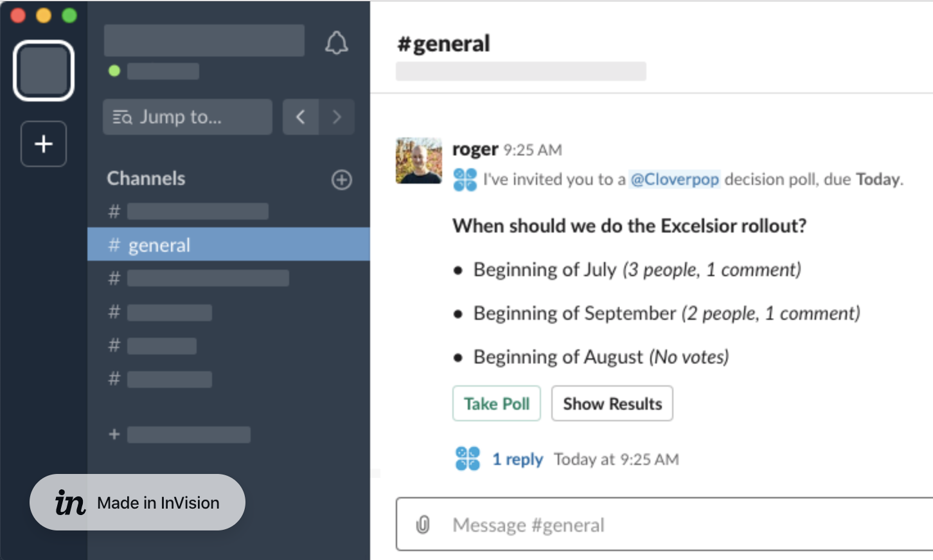
Task: Toggle the green online presence indicator
Action: point(114,71)
